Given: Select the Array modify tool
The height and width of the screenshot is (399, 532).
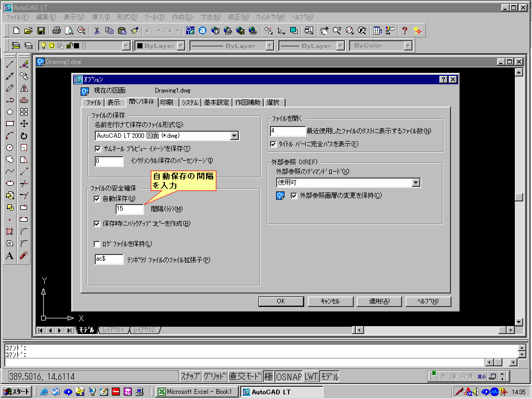Looking at the screenshot, I should coord(24,112).
